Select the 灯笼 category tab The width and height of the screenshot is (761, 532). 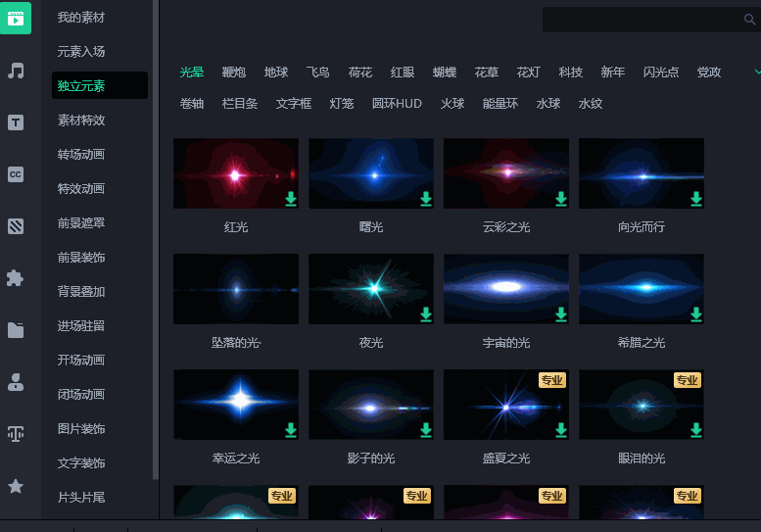pos(342,104)
